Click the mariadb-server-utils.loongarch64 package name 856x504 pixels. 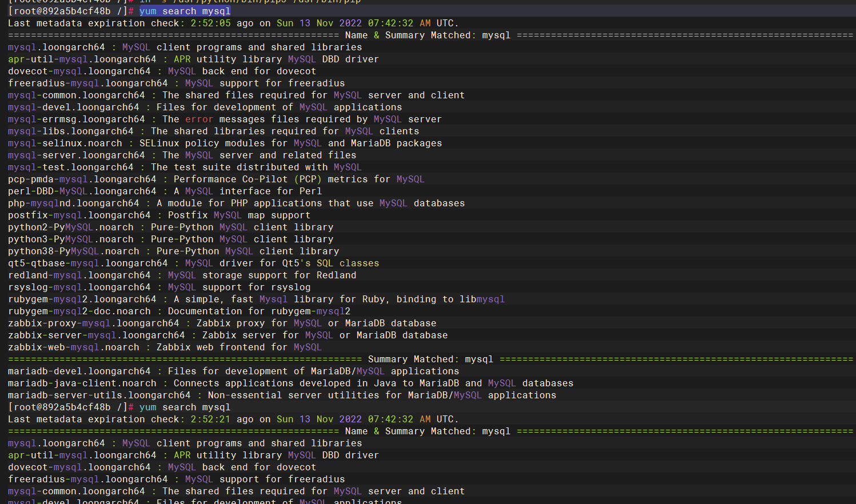coord(99,395)
